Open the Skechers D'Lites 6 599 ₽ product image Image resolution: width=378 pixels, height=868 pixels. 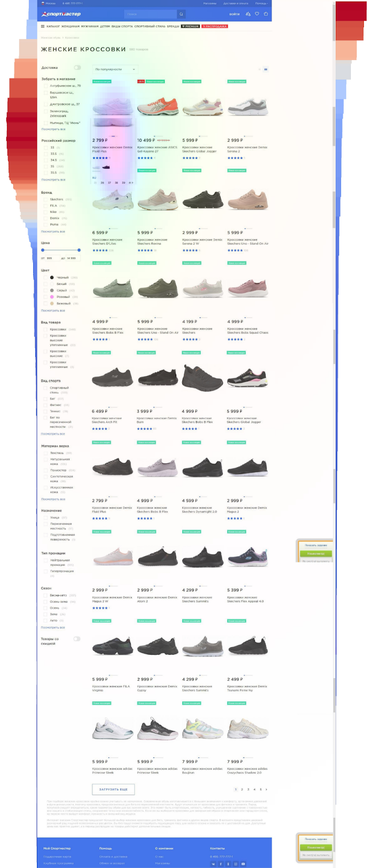pyautogui.click(x=113, y=200)
